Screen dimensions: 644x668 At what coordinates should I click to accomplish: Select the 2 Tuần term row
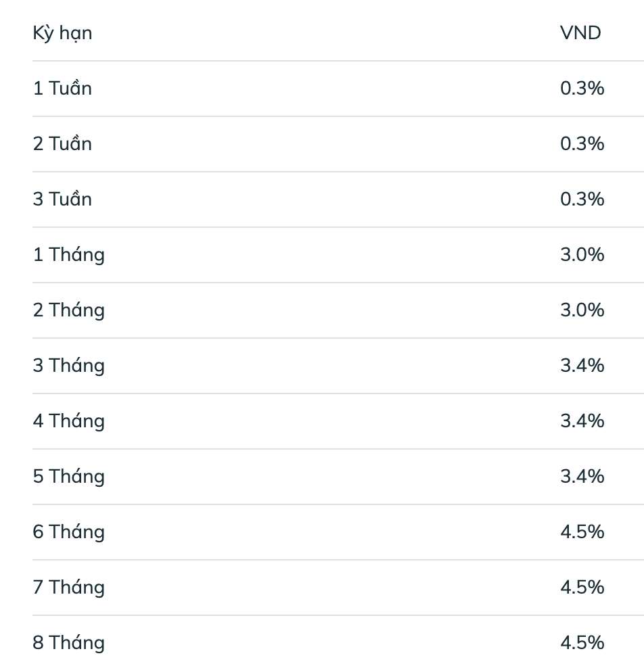click(x=62, y=144)
